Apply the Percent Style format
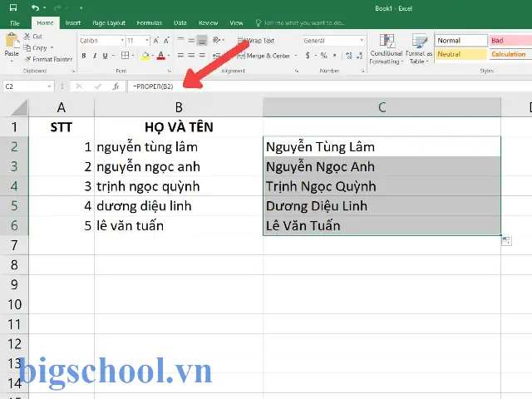Image resolution: width=532 pixels, height=399 pixels. coord(323,56)
